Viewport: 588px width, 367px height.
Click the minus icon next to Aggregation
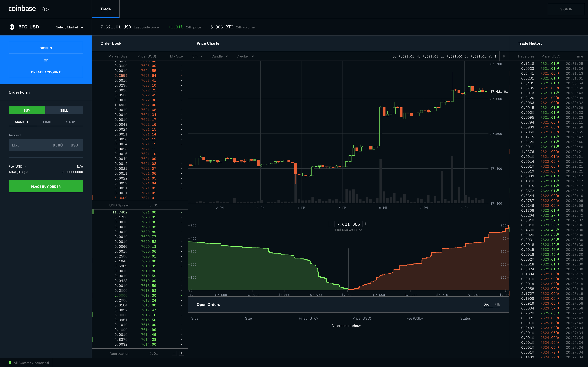click(174, 353)
